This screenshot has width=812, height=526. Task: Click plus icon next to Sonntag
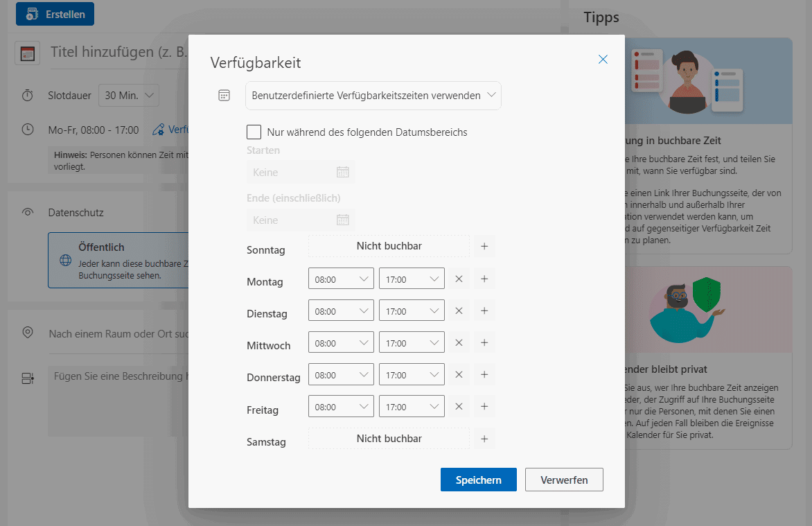click(484, 246)
